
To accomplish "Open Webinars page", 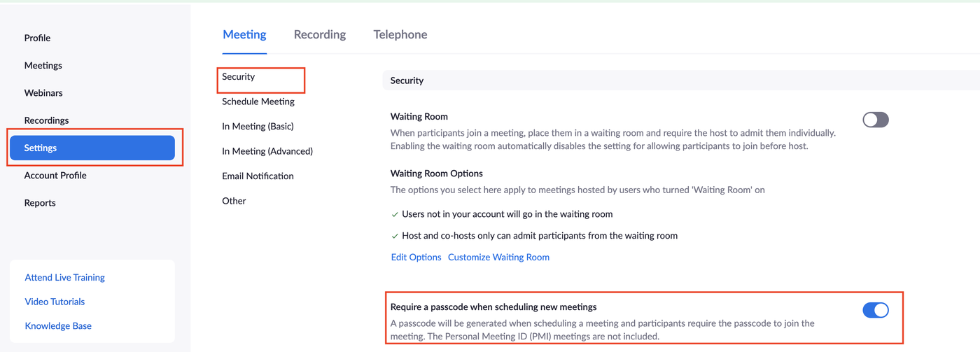I will click(x=43, y=92).
